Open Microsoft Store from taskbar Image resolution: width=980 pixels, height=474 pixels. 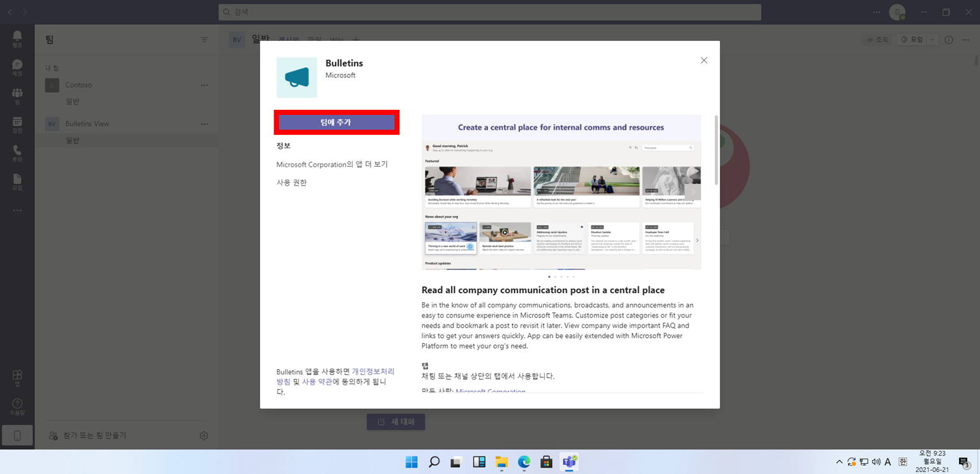pos(546,462)
